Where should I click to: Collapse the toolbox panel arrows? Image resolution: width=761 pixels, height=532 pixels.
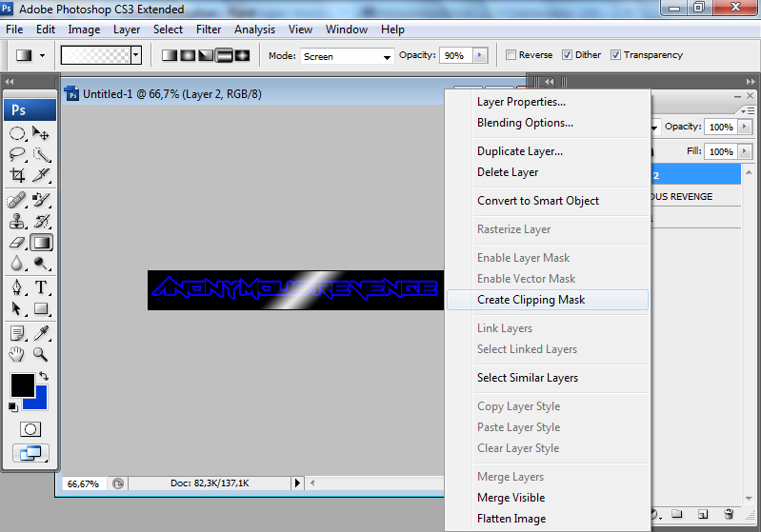click(10, 82)
